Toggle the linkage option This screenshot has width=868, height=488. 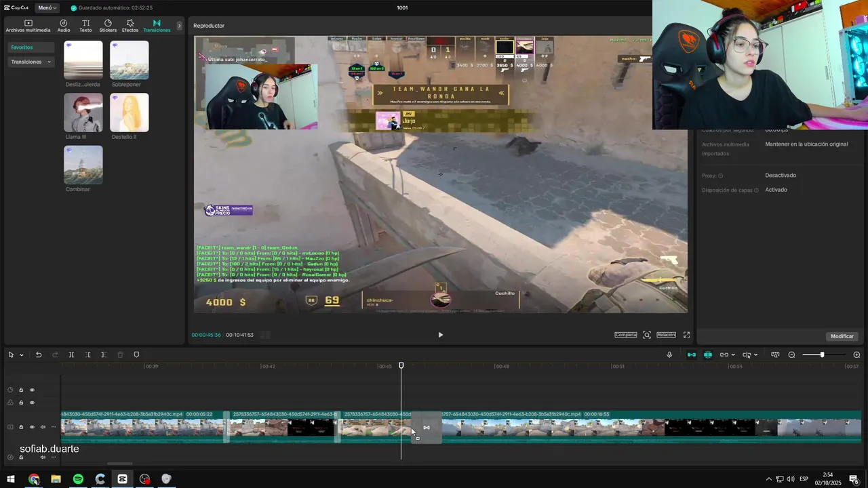point(724,355)
